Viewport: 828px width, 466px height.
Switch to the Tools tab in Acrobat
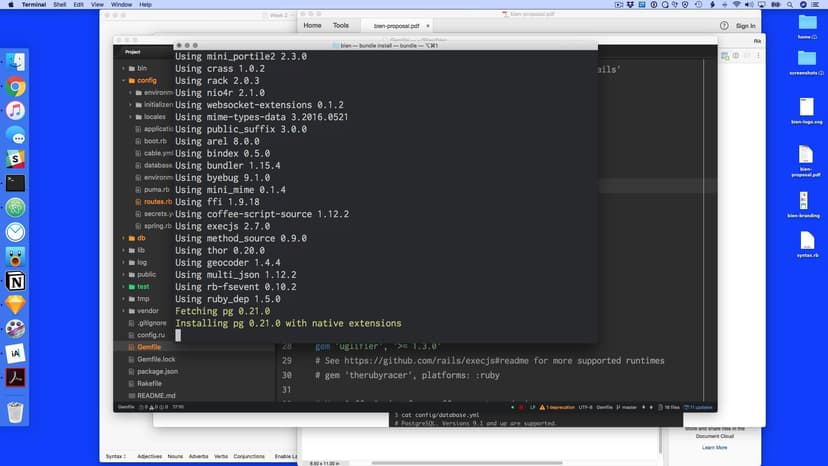[x=341, y=25]
